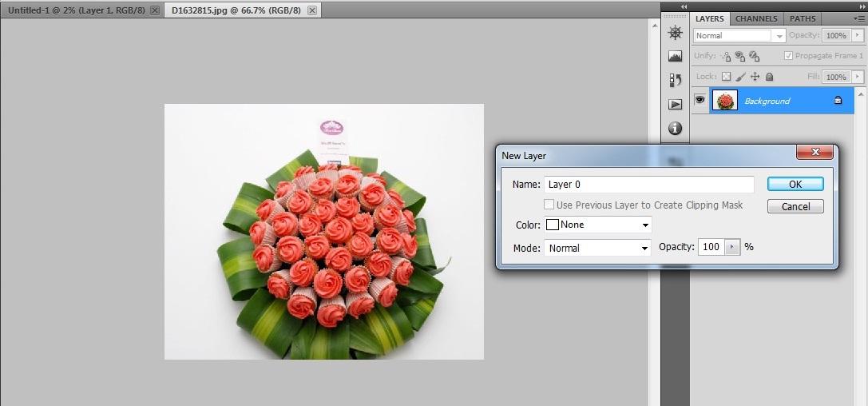Open the Layers panel blend mode dropdown
The image size is (868, 406).
click(x=739, y=36)
